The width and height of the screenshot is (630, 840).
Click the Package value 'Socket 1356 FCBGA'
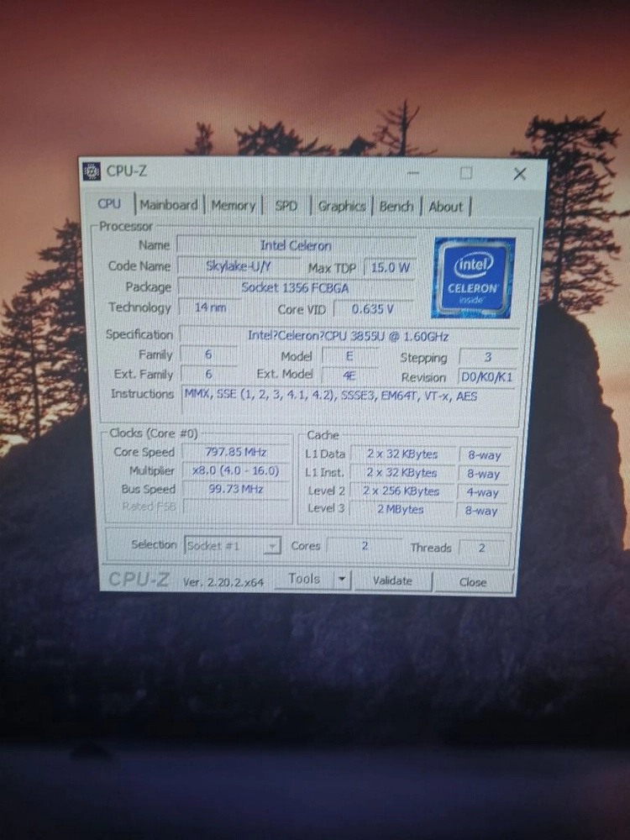(x=295, y=287)
